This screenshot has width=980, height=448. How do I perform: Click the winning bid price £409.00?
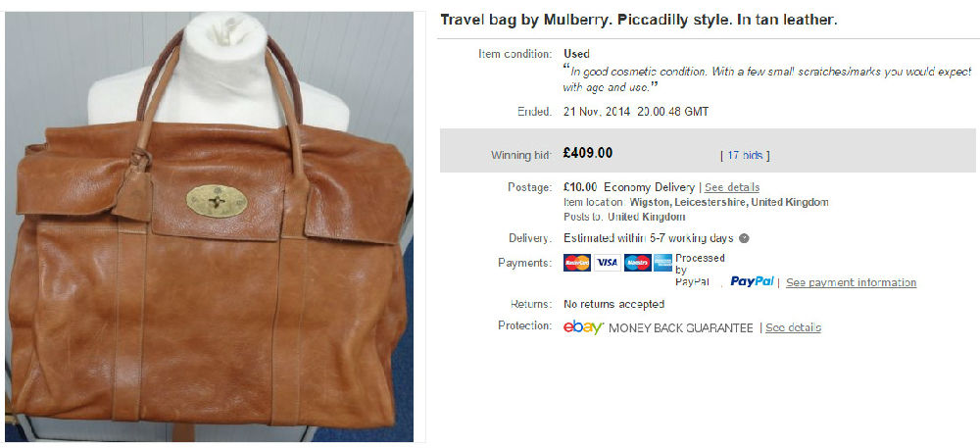(x=587, y=153)
